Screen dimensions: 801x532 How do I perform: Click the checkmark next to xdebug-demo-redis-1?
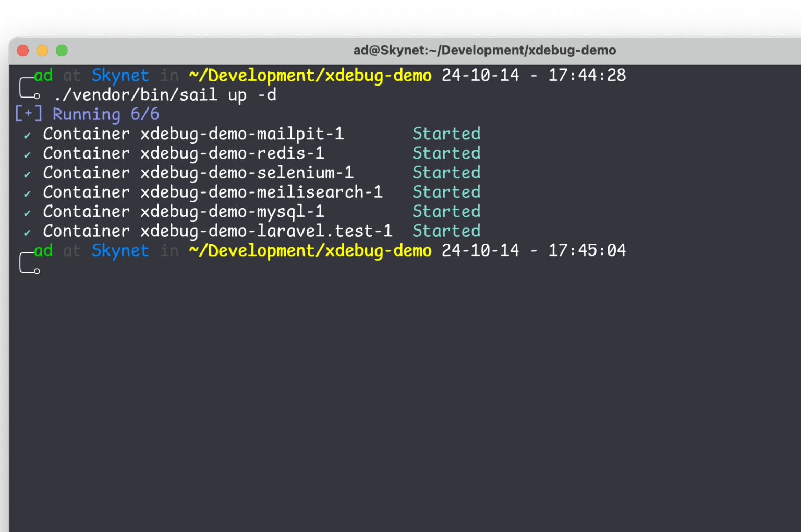click(x=27, y=153)
